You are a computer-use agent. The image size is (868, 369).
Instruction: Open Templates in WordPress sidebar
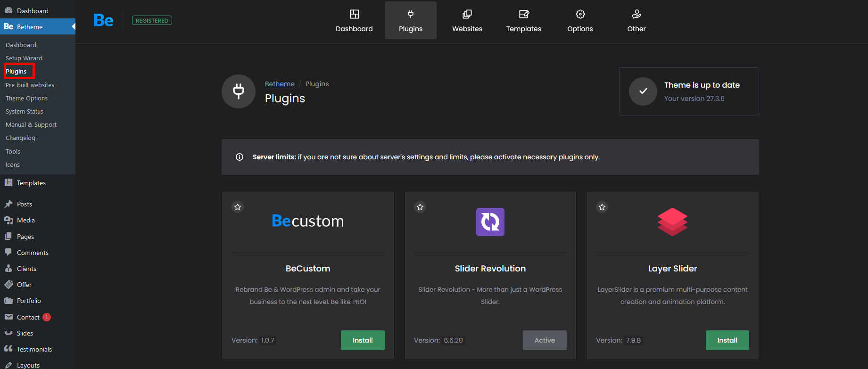[38, 183]
